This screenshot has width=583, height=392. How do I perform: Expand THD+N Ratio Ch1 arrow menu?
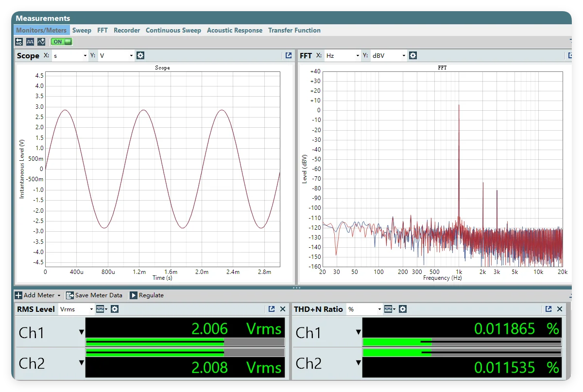[359, 332]
